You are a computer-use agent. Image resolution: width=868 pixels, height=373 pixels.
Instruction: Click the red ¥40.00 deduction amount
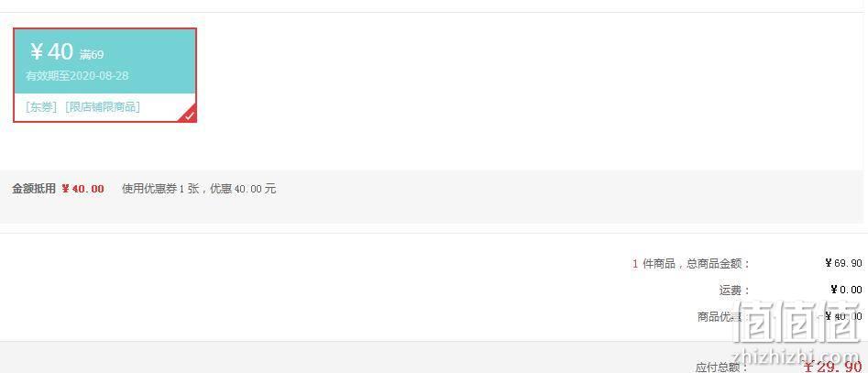pyautogui.click(x=82, y=189)
